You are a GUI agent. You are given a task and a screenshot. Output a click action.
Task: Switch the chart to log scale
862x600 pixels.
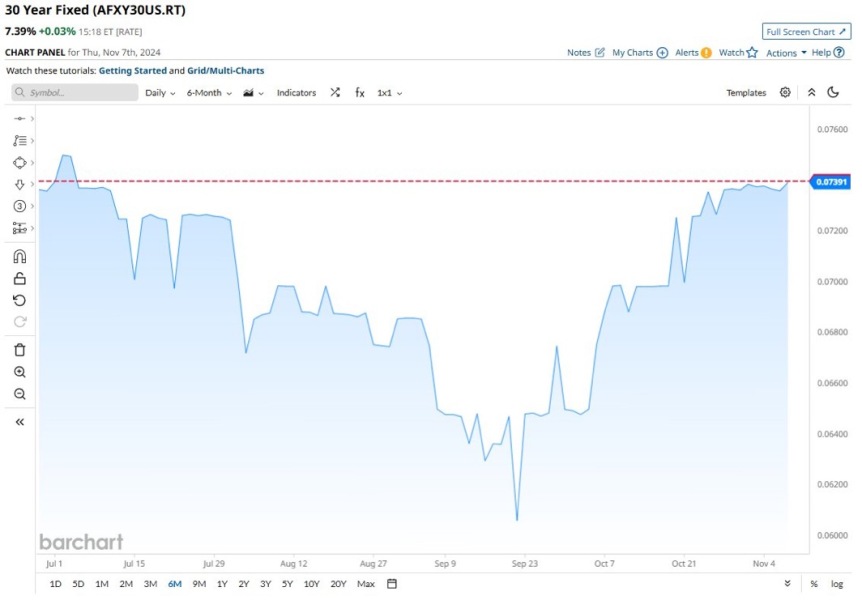836,583
